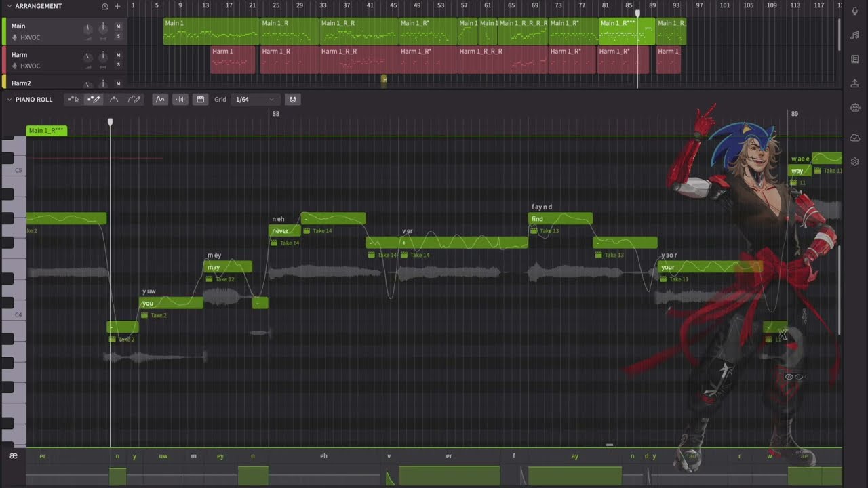Click the Main 1_R*** tab label in piano roll

coord(46,130)
